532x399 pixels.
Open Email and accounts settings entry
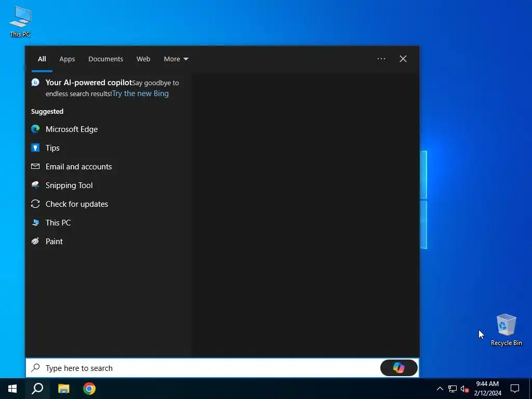point(79,166)
